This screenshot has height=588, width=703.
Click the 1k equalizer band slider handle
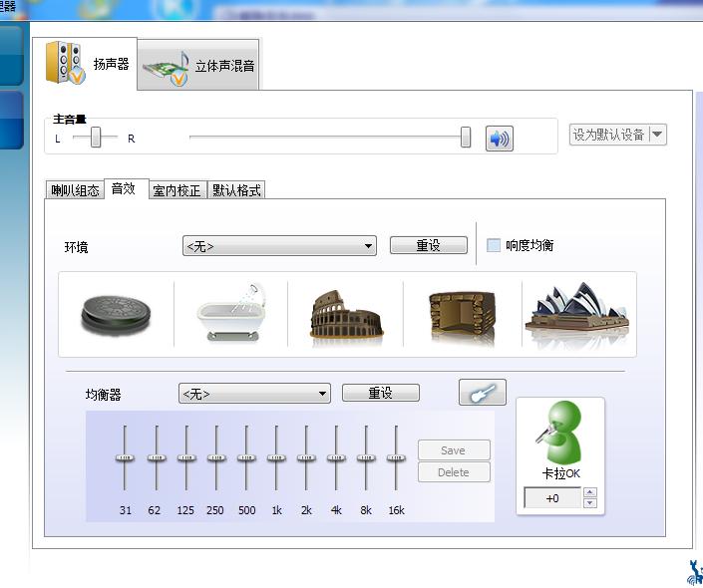(x=276, y=457)
